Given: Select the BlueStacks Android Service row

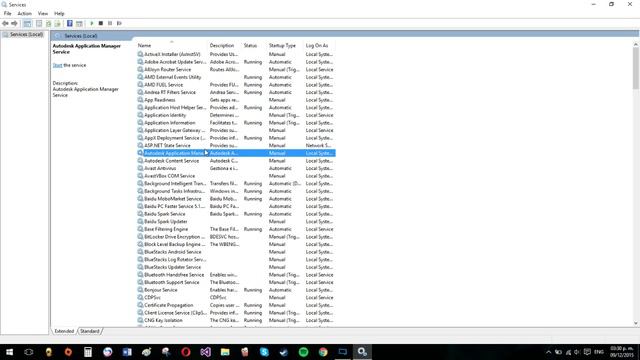Looking at the screenshot, I should 236,252.
